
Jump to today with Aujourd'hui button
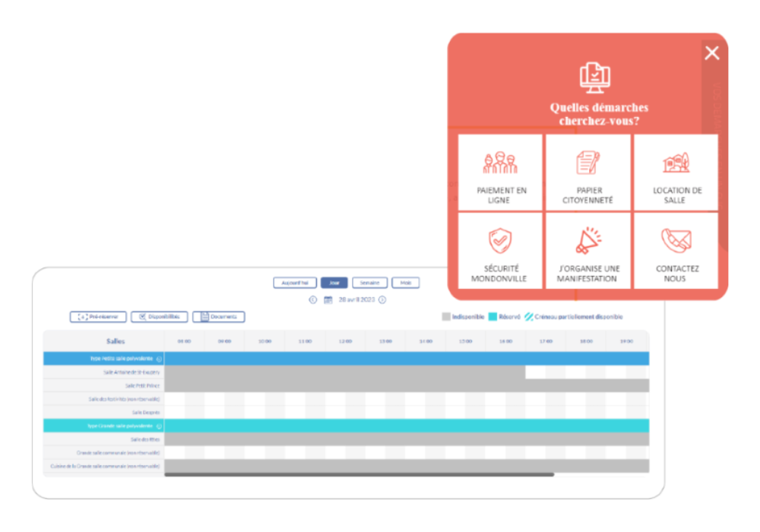[295, 283]
